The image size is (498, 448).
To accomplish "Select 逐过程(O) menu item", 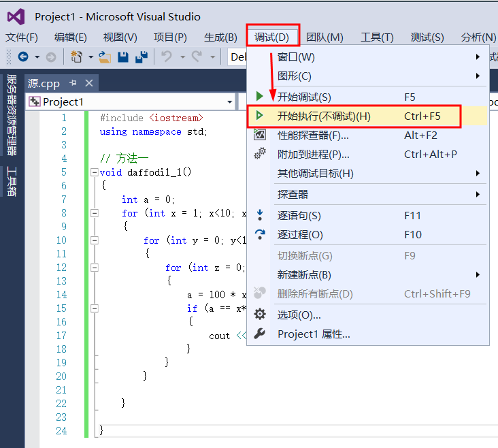I will point(367,235).
